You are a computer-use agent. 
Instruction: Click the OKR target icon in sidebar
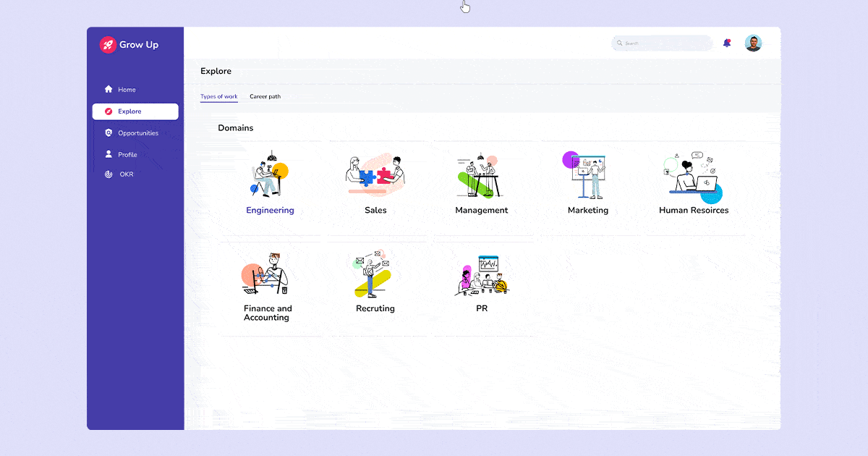(109, 174)
